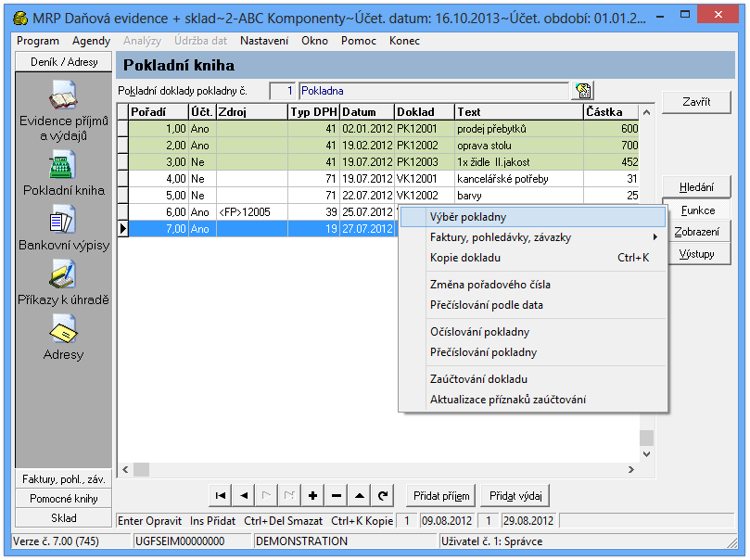Open Evidence příjmů a výdajů sidebar icon

[64, 97]
